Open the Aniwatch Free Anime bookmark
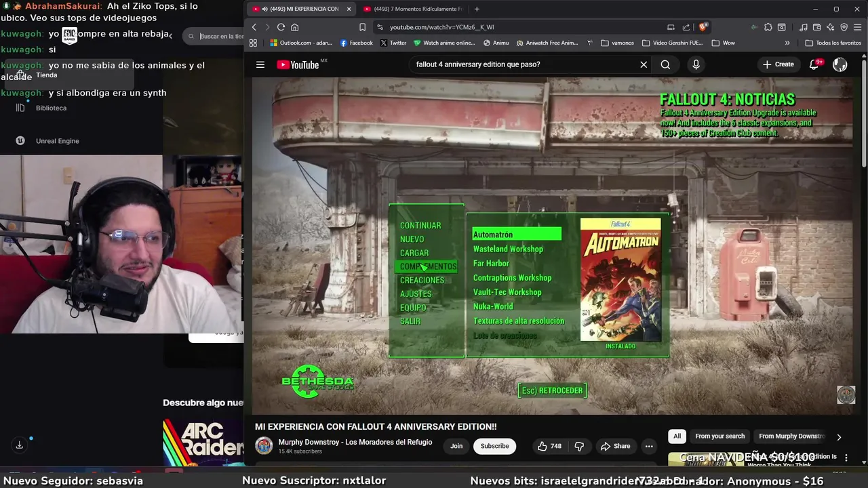The image size is (868, 488). tap(547, 43)
